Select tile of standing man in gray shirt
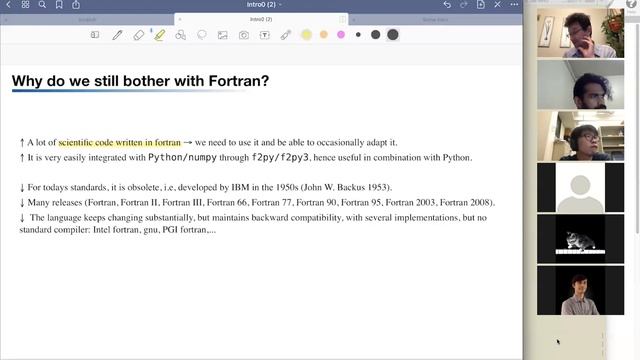Image resolution: width=640 pixels, height=360 pixels. [x=580, y=290]
